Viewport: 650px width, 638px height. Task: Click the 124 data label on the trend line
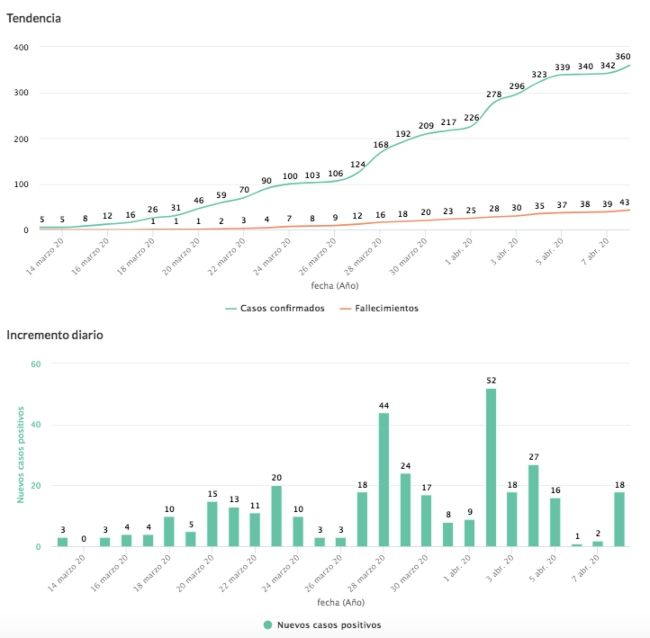(358, 165)
